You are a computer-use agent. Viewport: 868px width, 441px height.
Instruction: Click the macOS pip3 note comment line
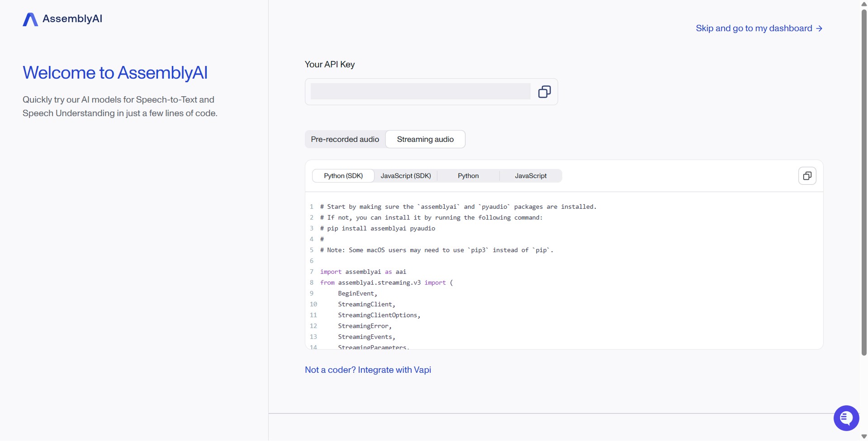click(x=436, y=250)
